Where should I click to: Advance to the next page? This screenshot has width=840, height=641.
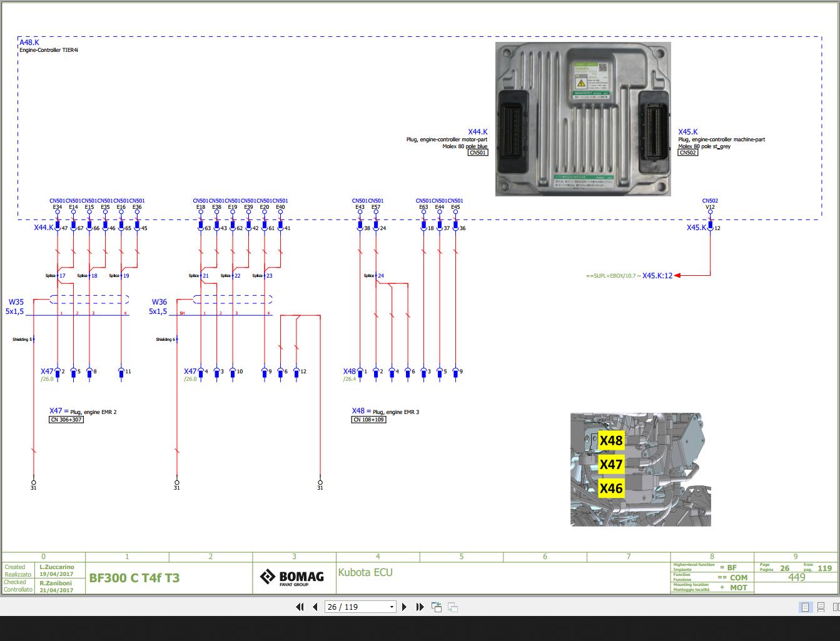tap(405, 607)
